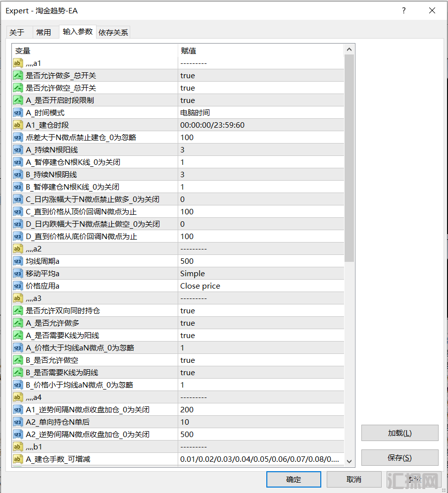The image size is (448, 493).
Task: Click the string icon next to ,,,,a1
Action: coord(18,63)
